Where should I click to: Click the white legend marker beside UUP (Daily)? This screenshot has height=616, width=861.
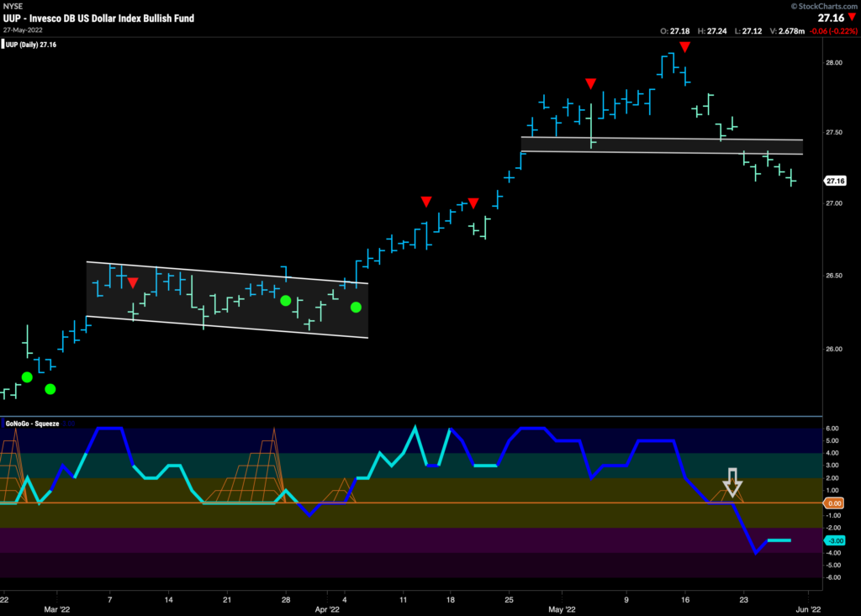pos(3,45)
